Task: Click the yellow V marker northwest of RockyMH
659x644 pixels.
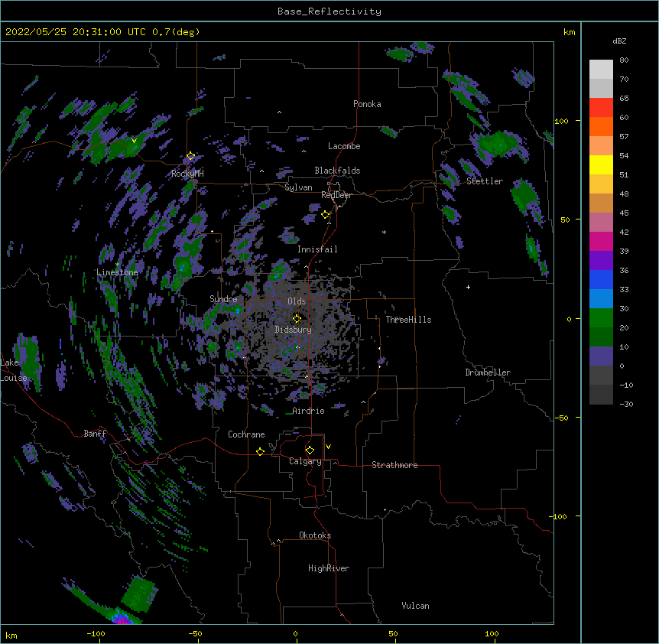Action: point(134,141)
